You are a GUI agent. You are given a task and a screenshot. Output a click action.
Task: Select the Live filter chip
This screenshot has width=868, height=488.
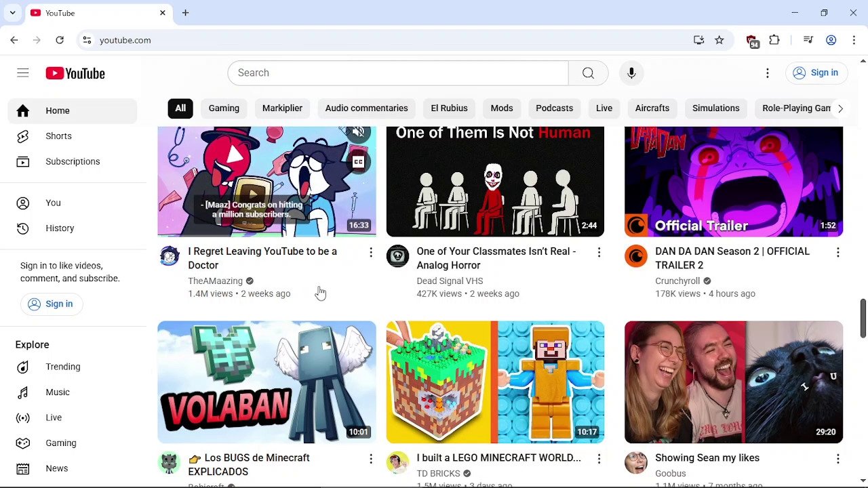tap(604, 108)
